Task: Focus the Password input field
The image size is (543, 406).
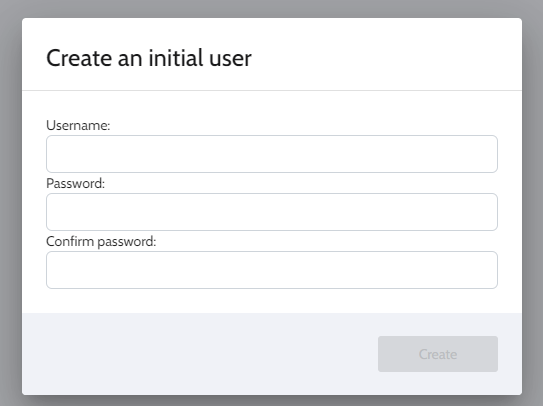Action: [272, 212]
